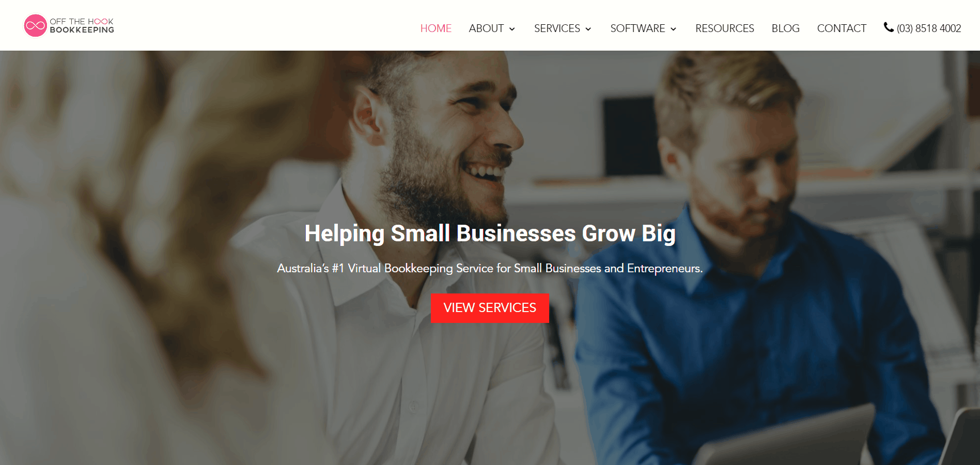The height and width of the screenshot is (465, 980).
Task: Call the (03) 8518 4002 number
Action: tap(929, 28)
